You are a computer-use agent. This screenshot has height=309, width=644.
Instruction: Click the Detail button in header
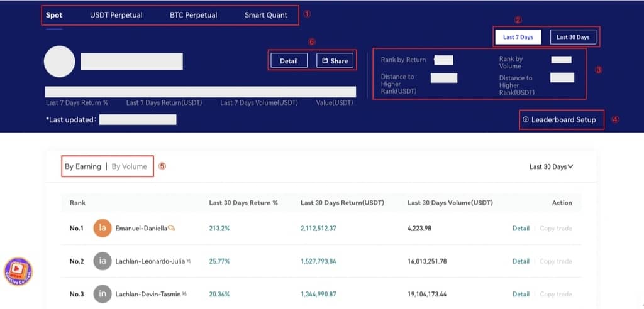tap(289, 61)
